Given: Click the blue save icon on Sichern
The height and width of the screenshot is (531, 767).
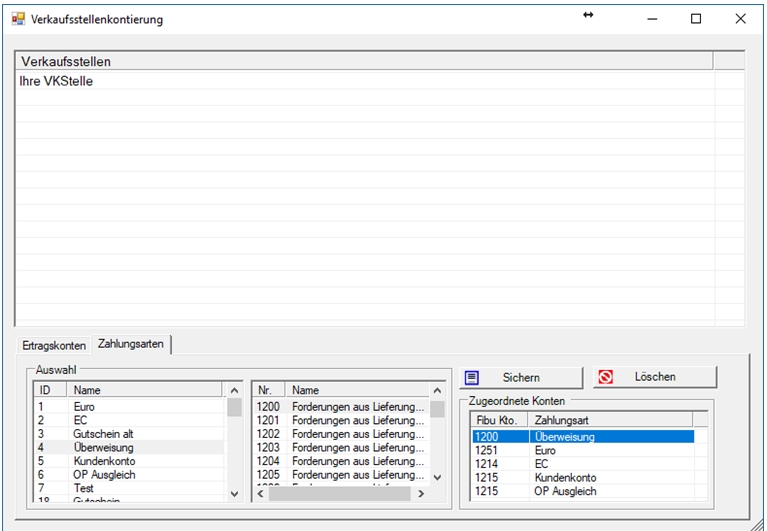Looking at the screenshot, I should click(473, 377).
